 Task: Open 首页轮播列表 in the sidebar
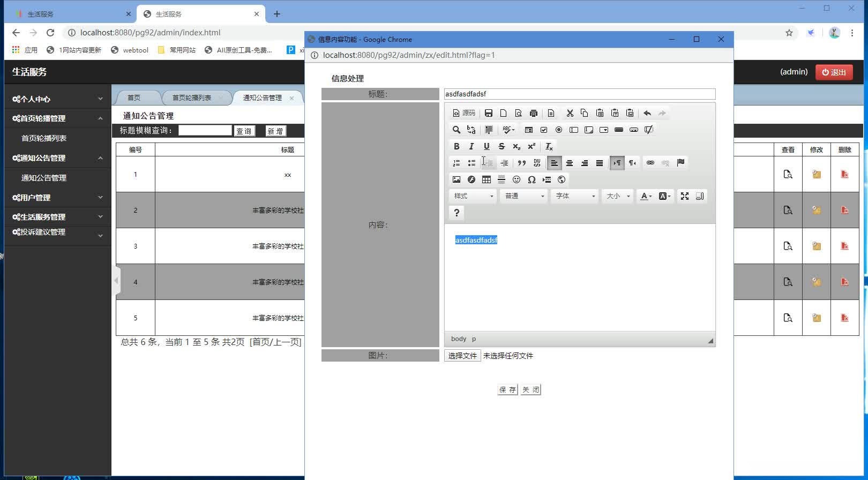click(x=44, y=138)
